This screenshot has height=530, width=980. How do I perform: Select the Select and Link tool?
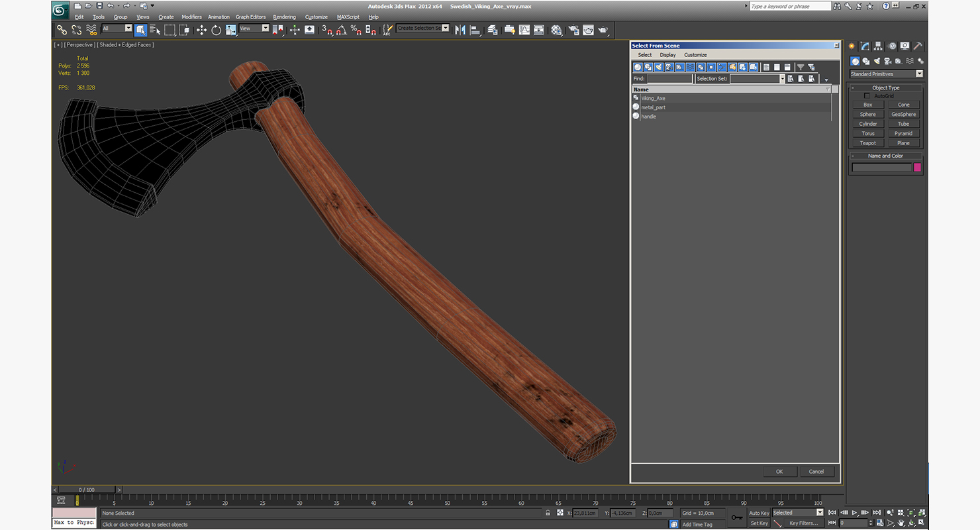click(x=62, y=30)
